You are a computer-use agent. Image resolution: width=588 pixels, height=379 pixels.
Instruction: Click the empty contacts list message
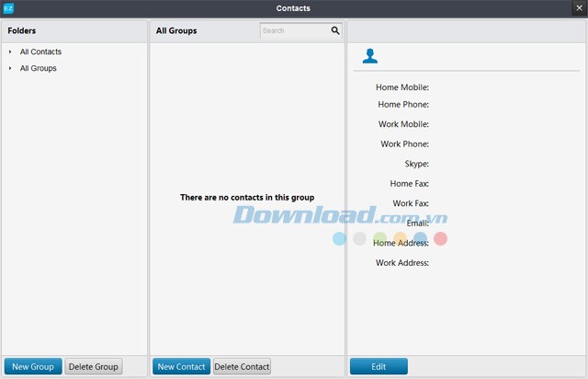click(247, 198)
